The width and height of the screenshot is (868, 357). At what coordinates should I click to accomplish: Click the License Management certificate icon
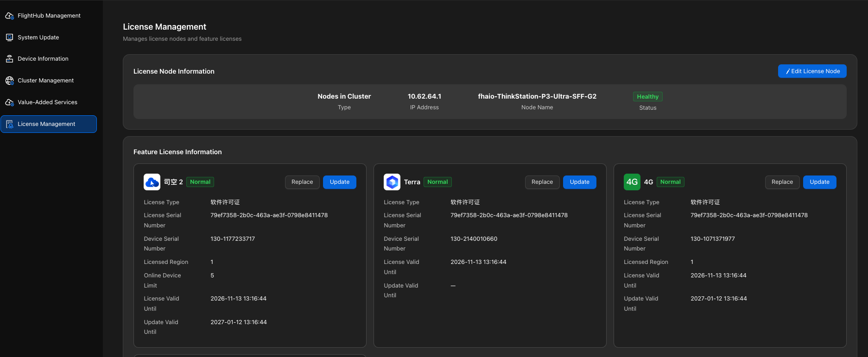[x=9, y=124]
